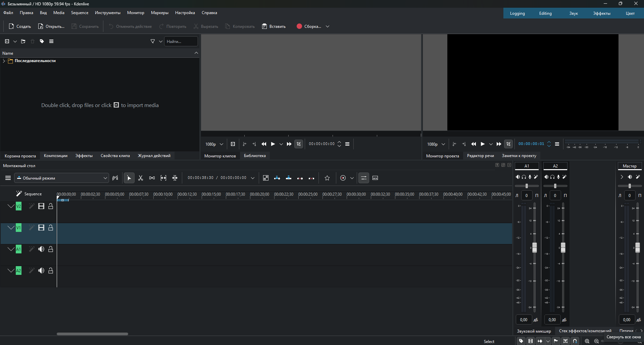
Task: Open the Обычный режим mode dropdown
Action: pyautogui.click(x=62, y=178)
